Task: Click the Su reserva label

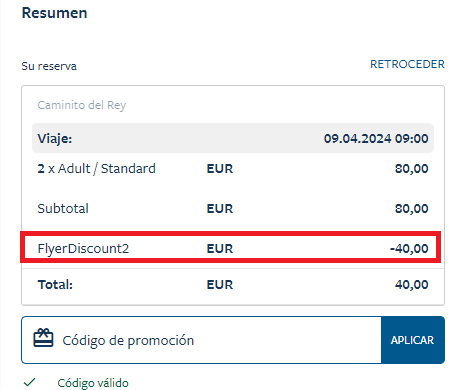Action: 49,66
